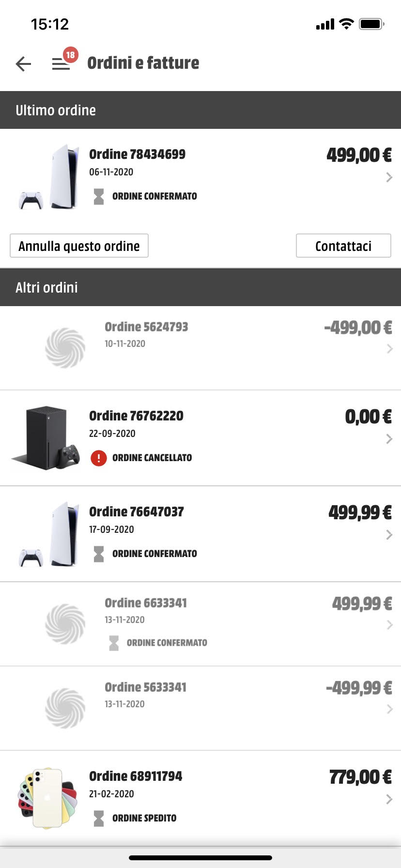Viewport: 401px width, 868px height.
Task: Tap the Altri ordini section header
Action: pos(200,287)
